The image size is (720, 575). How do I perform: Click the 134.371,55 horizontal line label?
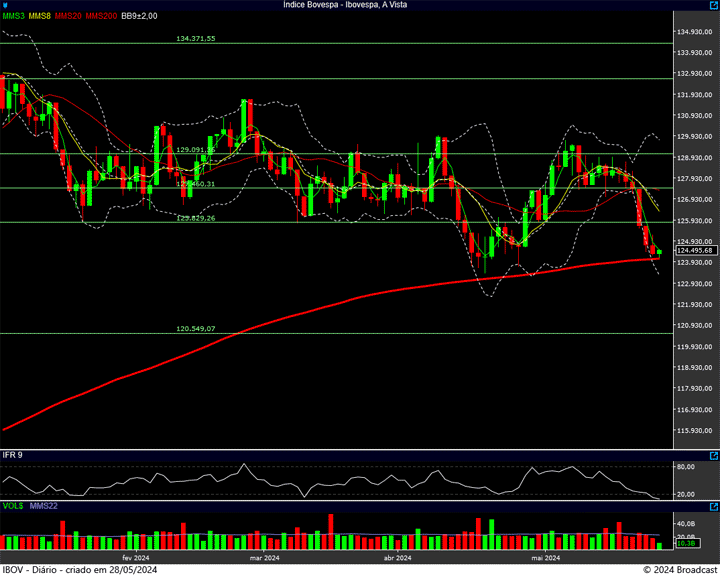(196, 38)
